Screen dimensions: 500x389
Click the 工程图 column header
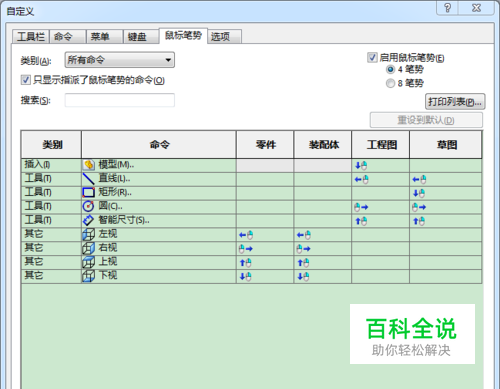[381, 145]
